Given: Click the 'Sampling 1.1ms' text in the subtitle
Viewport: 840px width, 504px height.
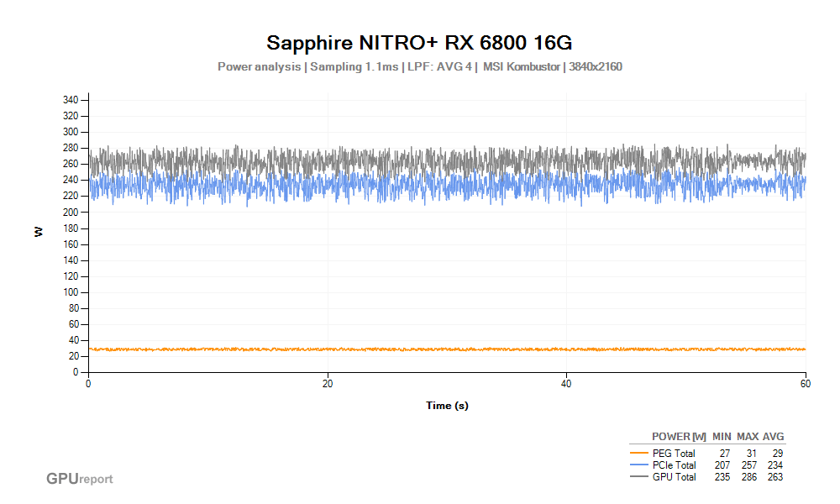Looking at the screenshot, I should pyautogui.click(x=354, y=67).
